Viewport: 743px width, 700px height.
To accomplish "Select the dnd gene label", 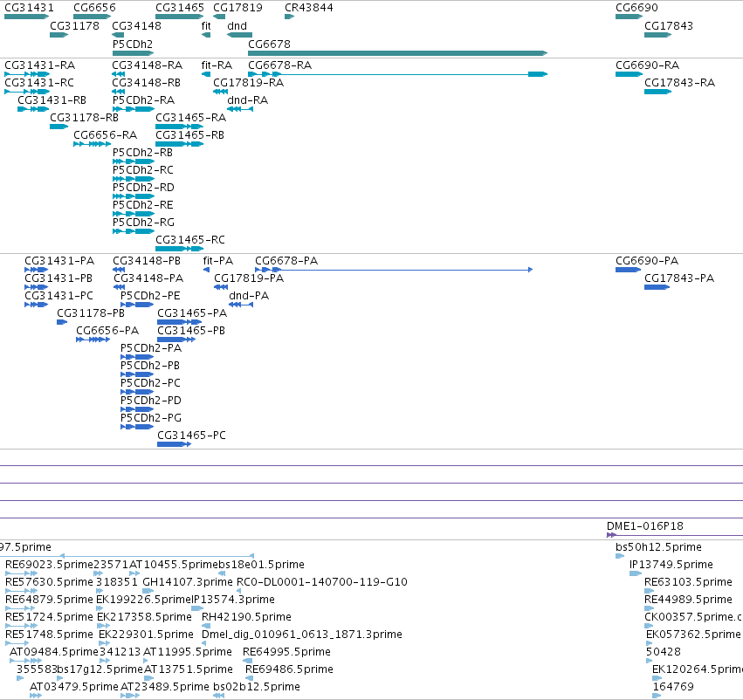I will point(237,25).
